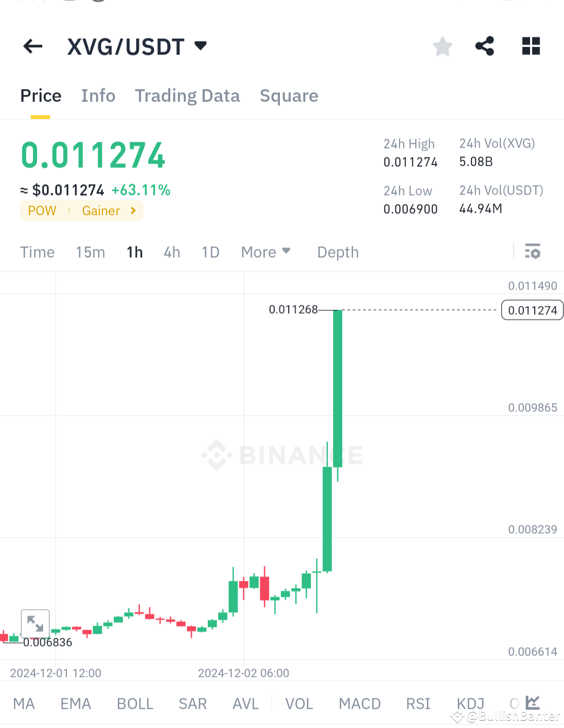
Task: Add XVG/USDT to favorites with the star
Action: point(442,46)
